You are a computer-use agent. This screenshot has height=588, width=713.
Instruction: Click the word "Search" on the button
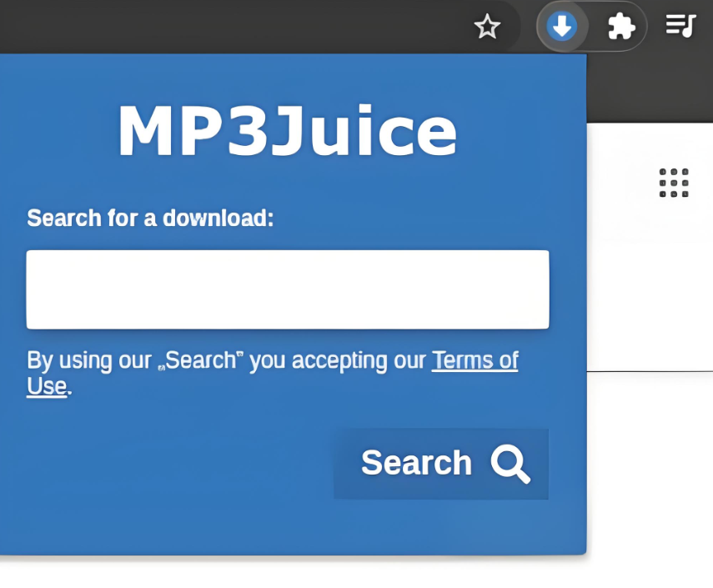click(416, 463)
